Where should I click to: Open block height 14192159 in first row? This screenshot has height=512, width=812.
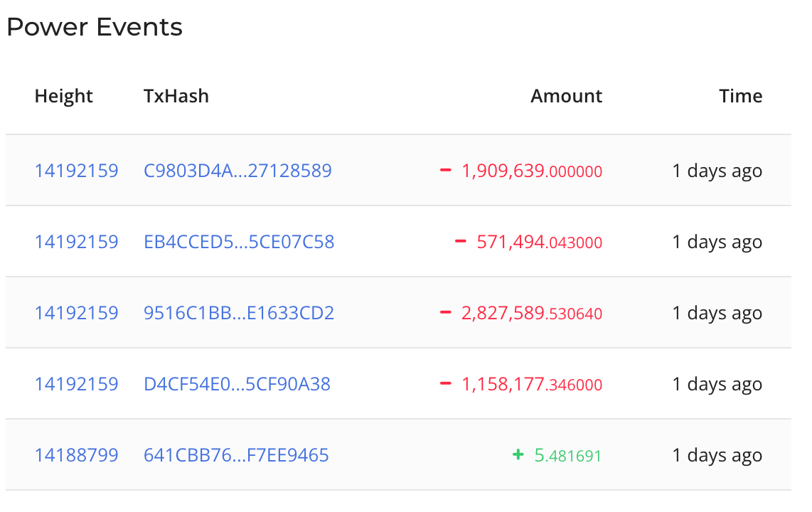pos(77,171)
